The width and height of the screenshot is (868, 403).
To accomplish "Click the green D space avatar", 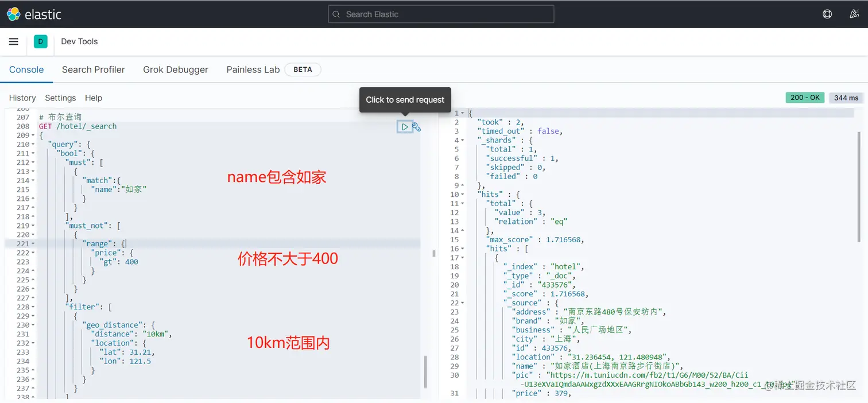I will tap(40, 41).
